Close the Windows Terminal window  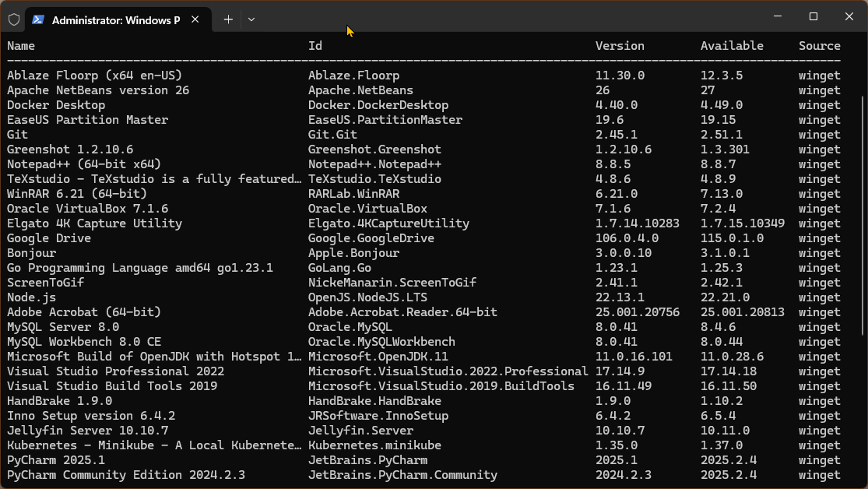[849, 16]
